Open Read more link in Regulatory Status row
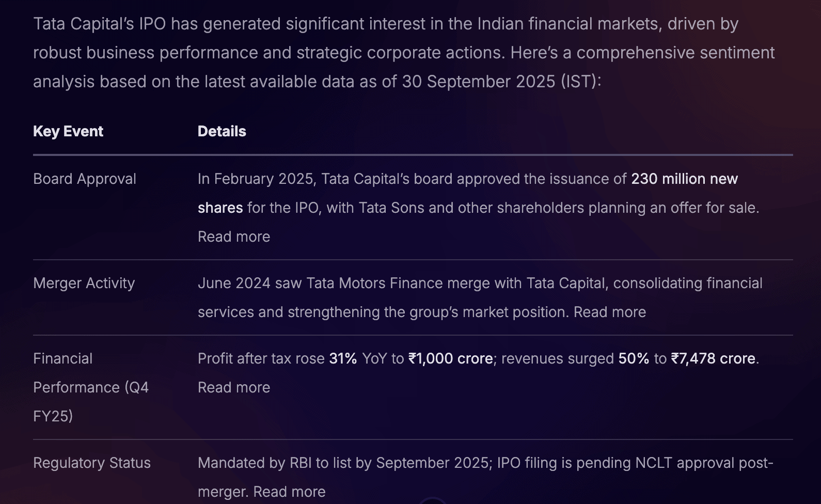The height and width of the screenshot is (504, 821). [x=289, y=492]
